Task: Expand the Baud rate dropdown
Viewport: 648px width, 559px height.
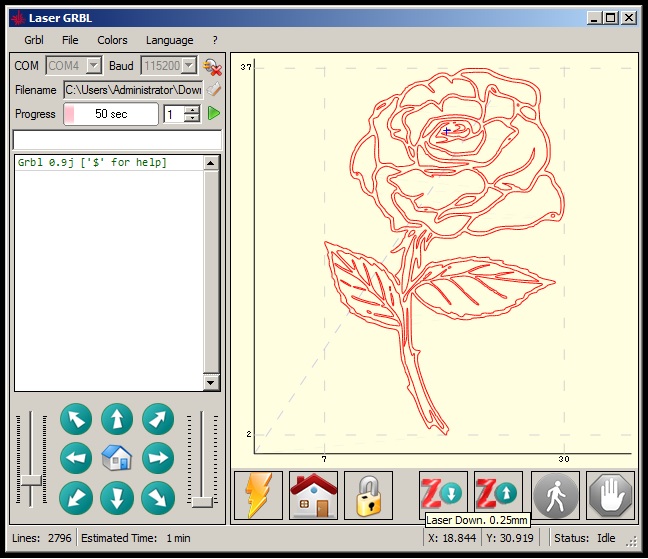Action: pyautogui.click(x=189, y=66)
